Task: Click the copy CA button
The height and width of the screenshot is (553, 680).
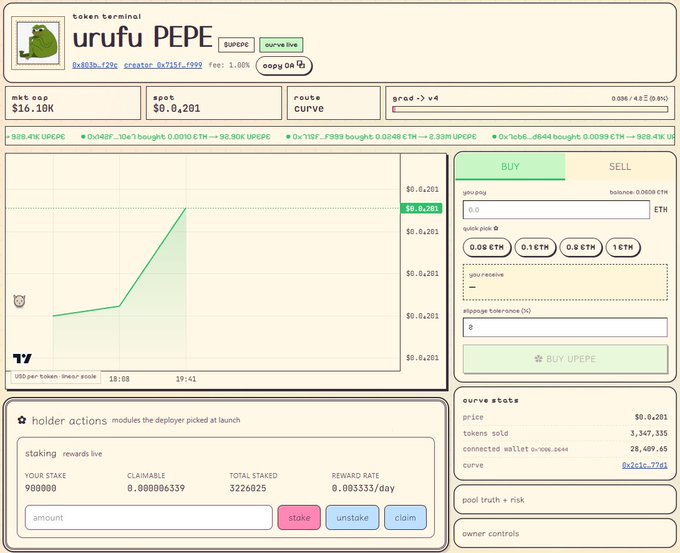Action: [284, 65]
